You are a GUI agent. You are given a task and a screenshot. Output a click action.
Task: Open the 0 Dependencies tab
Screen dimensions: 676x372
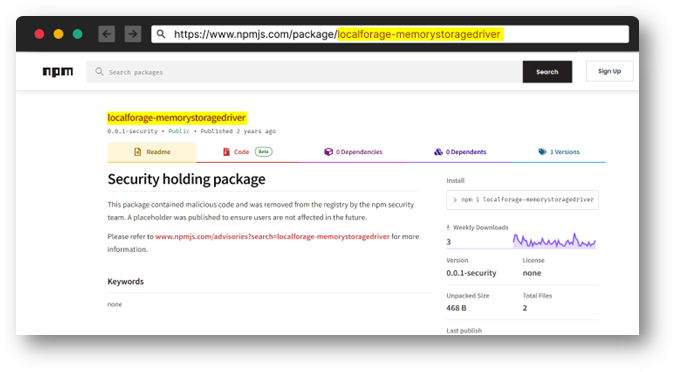point(353,152)
